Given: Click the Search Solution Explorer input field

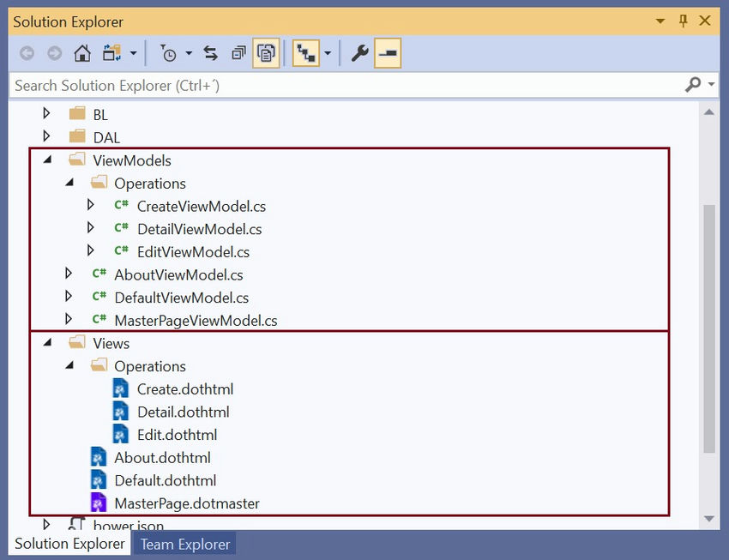Looking at the screenshot, I should click(x=257, y=85).
